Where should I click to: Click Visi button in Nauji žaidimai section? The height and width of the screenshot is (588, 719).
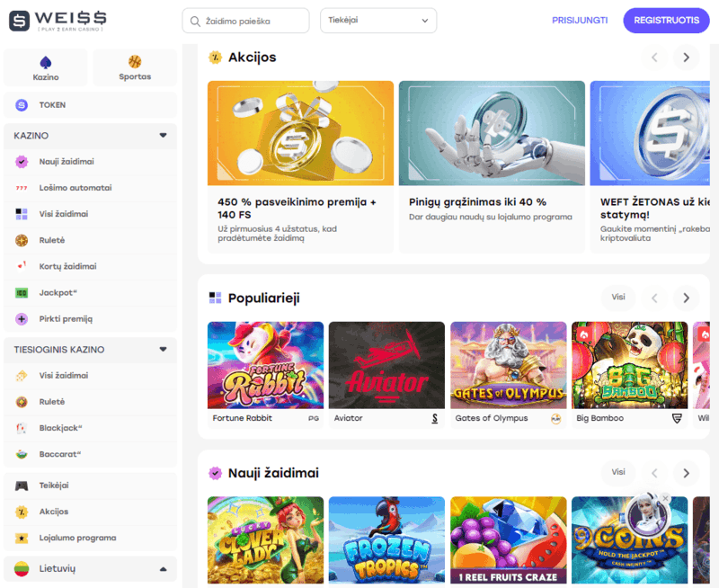(x=618, y=472)
